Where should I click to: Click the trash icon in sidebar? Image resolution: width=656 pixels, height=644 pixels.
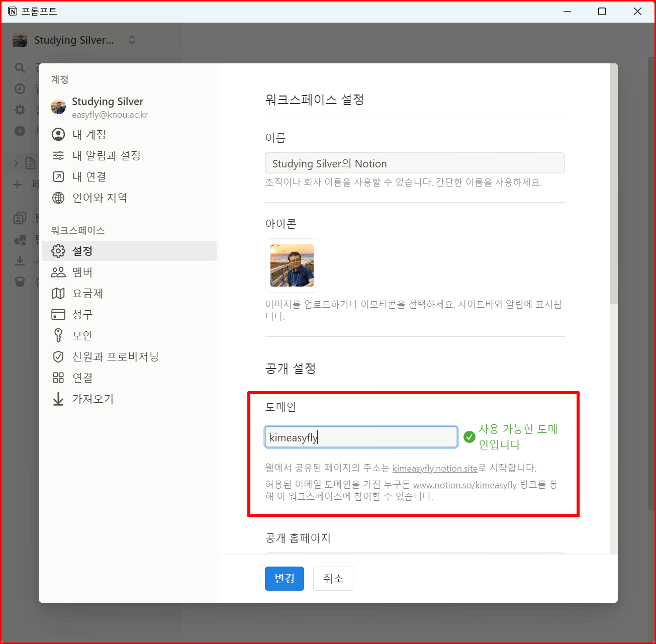(20, 282)
